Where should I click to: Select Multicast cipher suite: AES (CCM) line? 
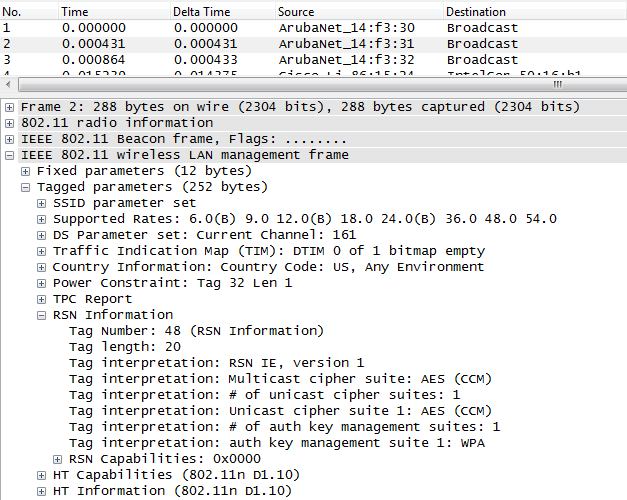click(x=280, y=379)
